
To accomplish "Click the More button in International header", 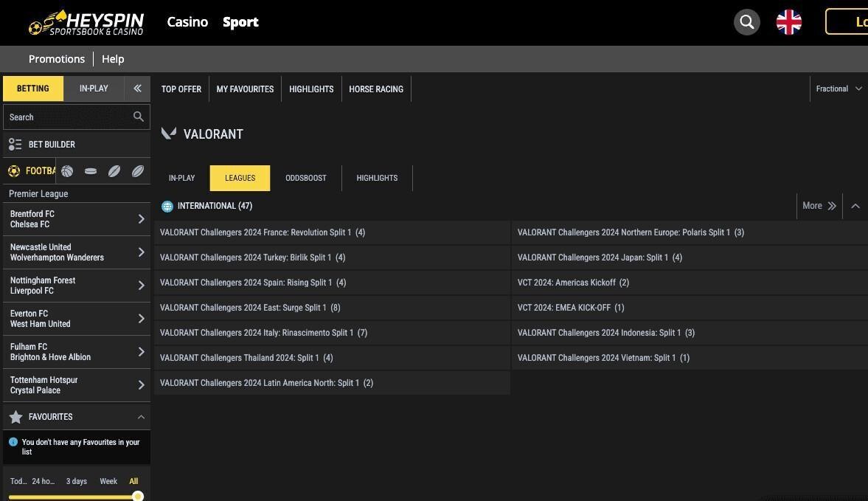I will click(819, 206).
